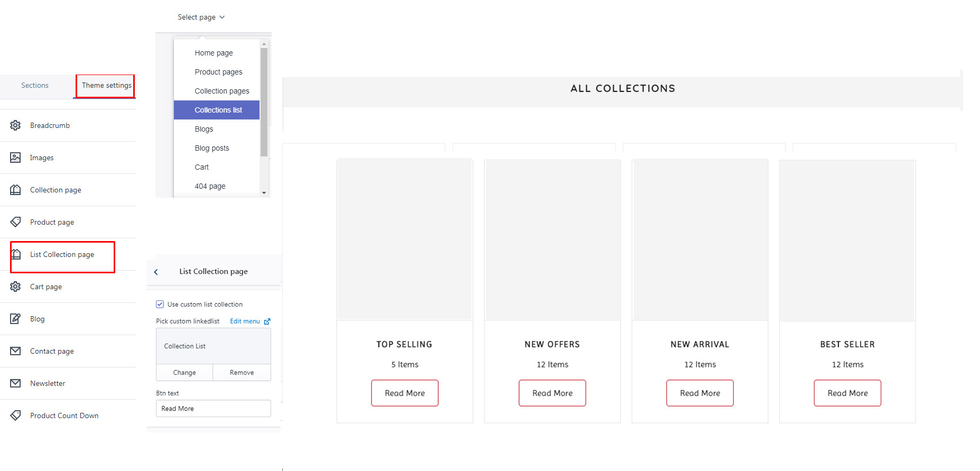Click the Images picture icon
The height and width of the screenshot is (471, 980).
pos(15,158)
